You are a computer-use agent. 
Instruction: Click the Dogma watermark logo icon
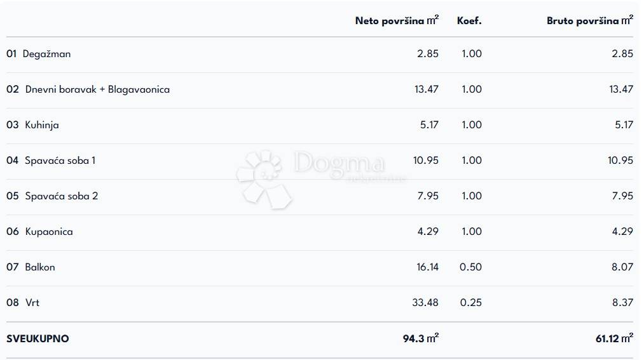coord(263,178)
